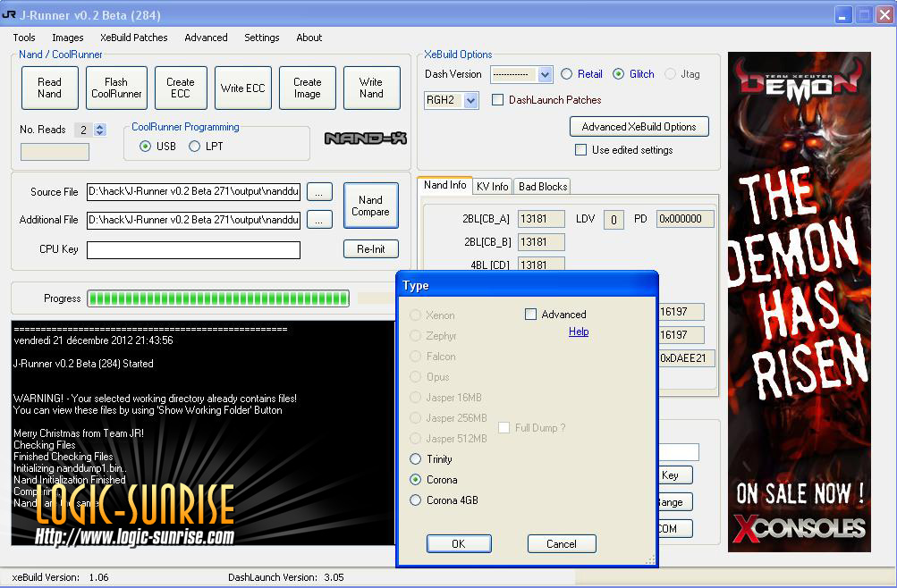The image size is (897, 588).
Task: Confirm Type dialog with OK
Action: click(x=459, y=544)
